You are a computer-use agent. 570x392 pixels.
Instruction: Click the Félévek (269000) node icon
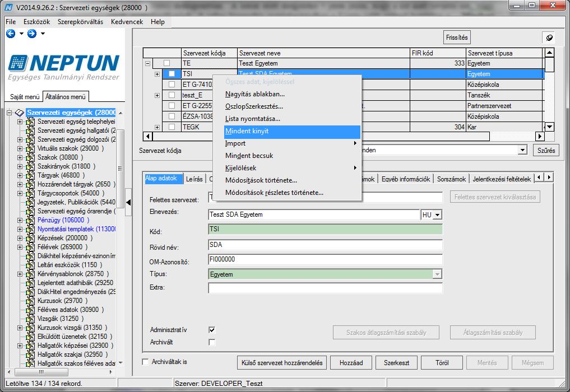pyautogui.click(x=30, y=247)
